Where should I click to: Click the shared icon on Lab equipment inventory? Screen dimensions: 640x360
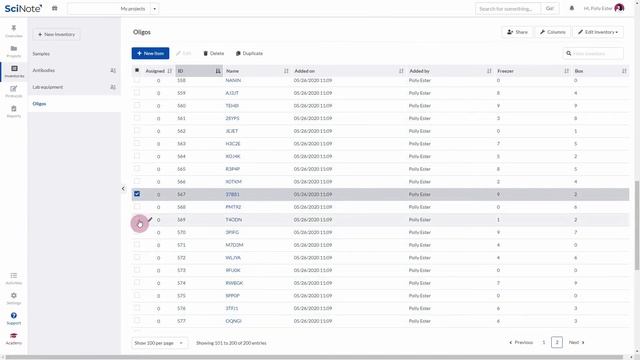pyautogui.click(x=113, y=87)
